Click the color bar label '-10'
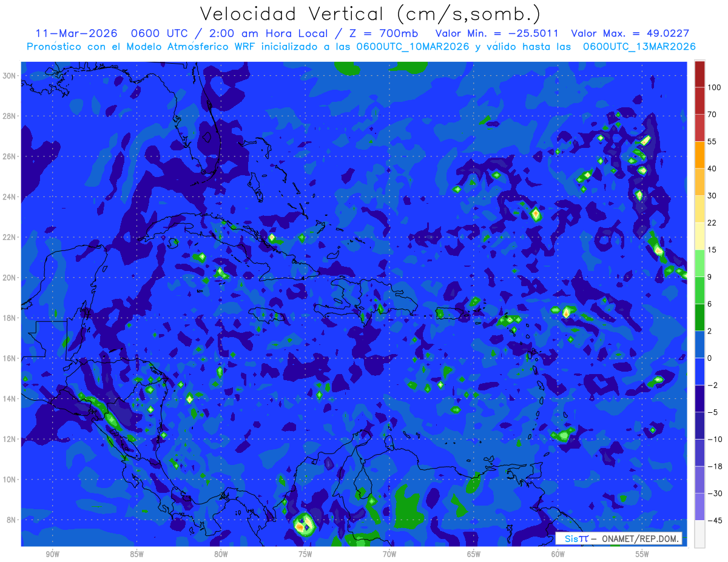 [x=714, y=439]
